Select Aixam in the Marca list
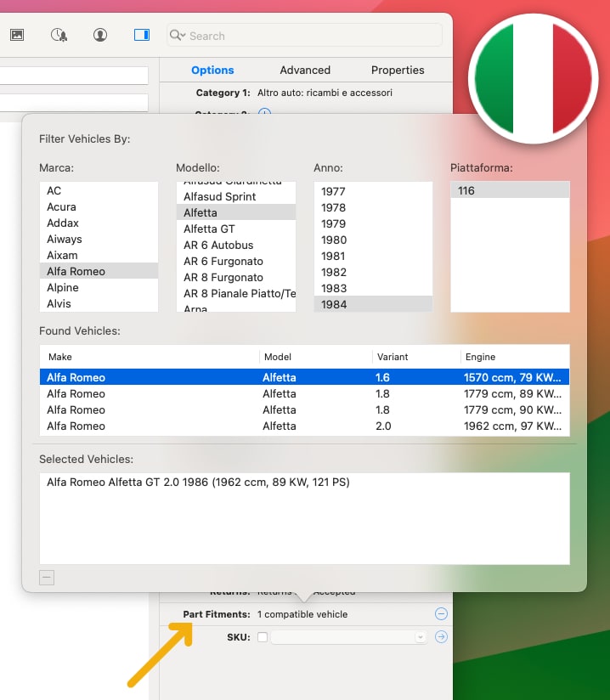 coord(99,255)
